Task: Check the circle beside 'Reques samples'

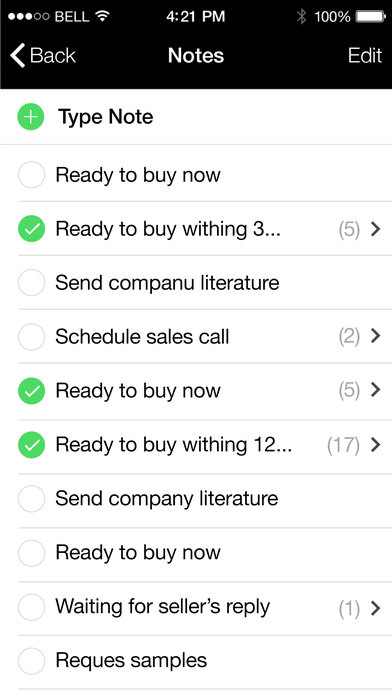Action: pos(31,660)
